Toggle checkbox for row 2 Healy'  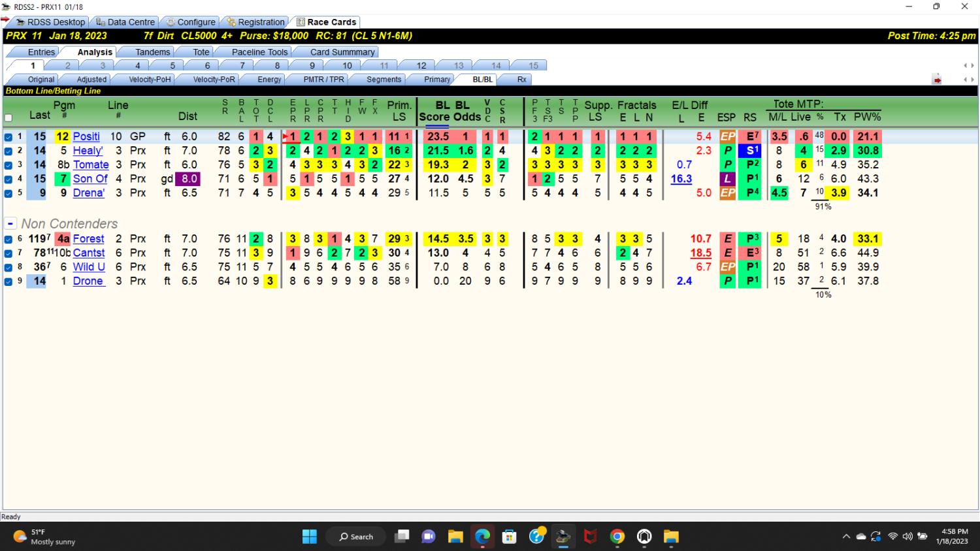tap(8, 151)
